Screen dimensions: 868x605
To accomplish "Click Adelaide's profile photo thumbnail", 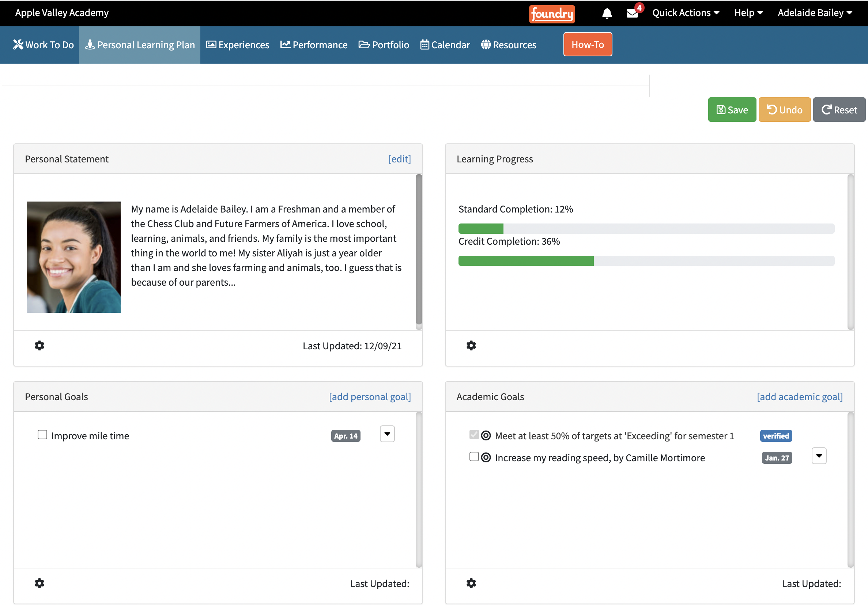I will tap(73, 257).
